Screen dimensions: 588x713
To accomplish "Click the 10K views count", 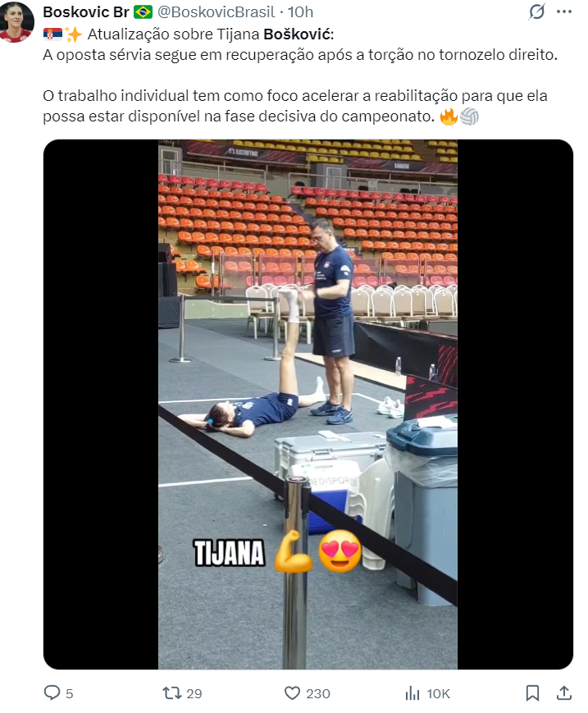I will pos(439,693).
